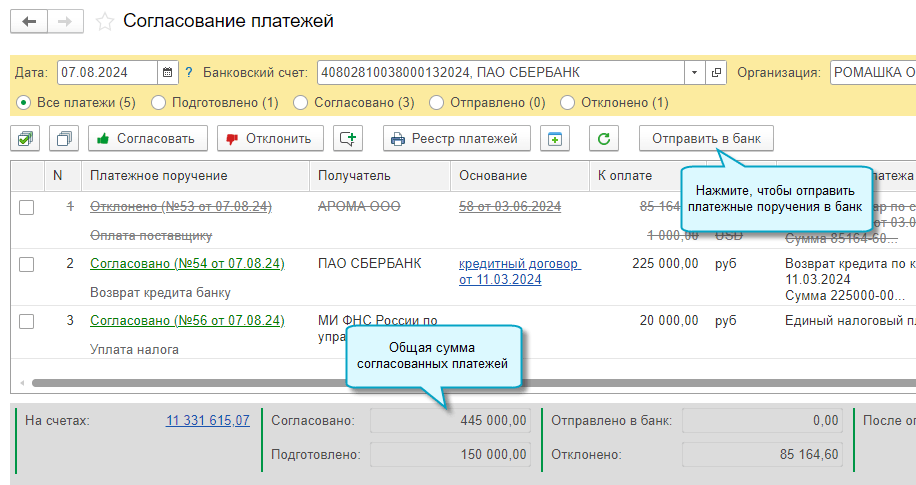Click the Согласовать button
916x485 pixels.
click(x=148, y=138)
